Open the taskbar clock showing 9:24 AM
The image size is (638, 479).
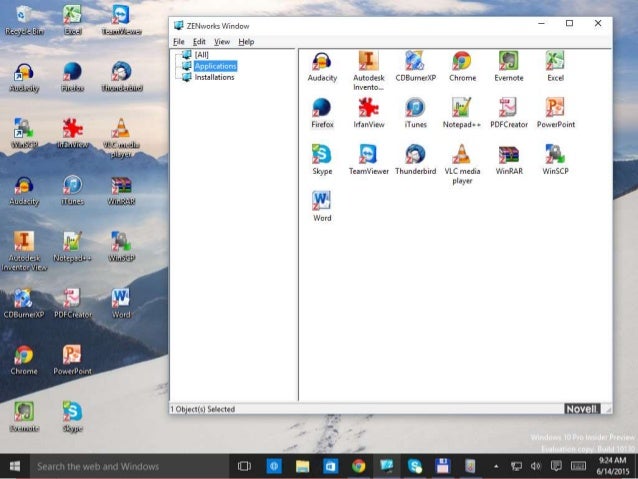coord(613,466)
